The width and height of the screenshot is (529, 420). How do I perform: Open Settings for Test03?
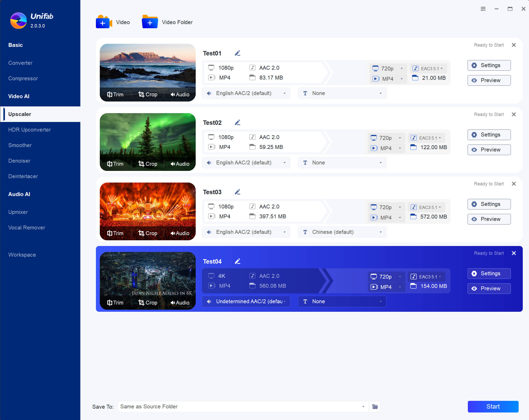point(489,204)
